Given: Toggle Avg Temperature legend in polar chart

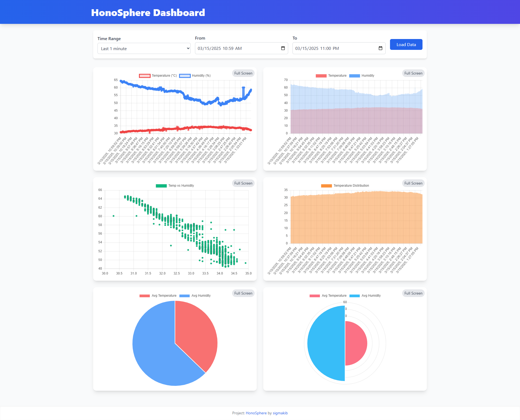Looking at the screenshot, I should pos(328,296).
